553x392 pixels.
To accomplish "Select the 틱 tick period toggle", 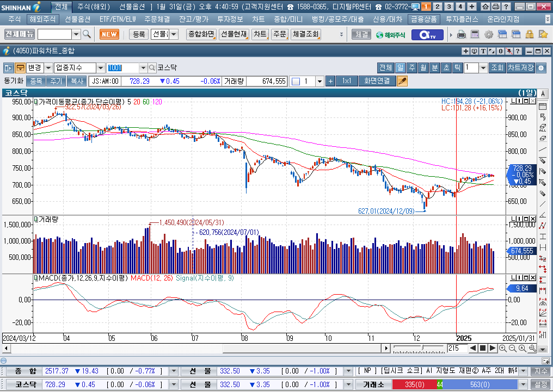I will pos(457,67).
